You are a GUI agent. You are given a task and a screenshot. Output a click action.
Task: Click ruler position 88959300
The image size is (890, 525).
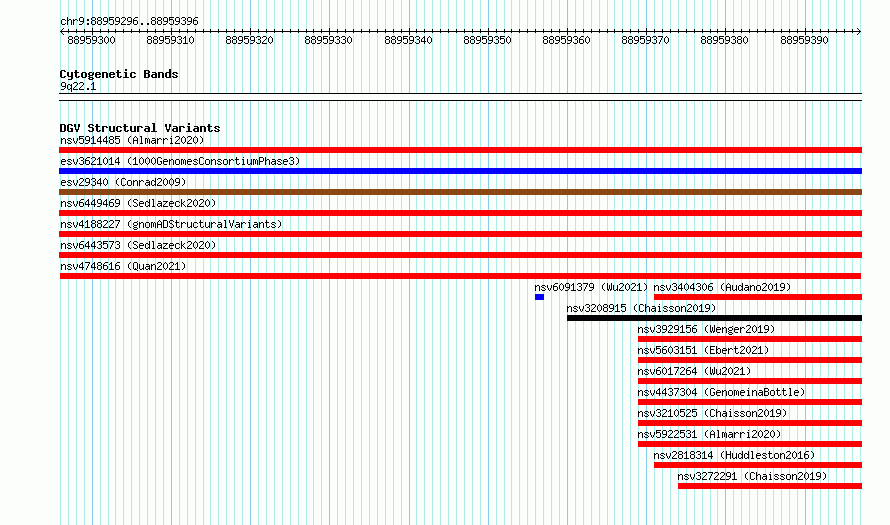[x=91, y=40]
